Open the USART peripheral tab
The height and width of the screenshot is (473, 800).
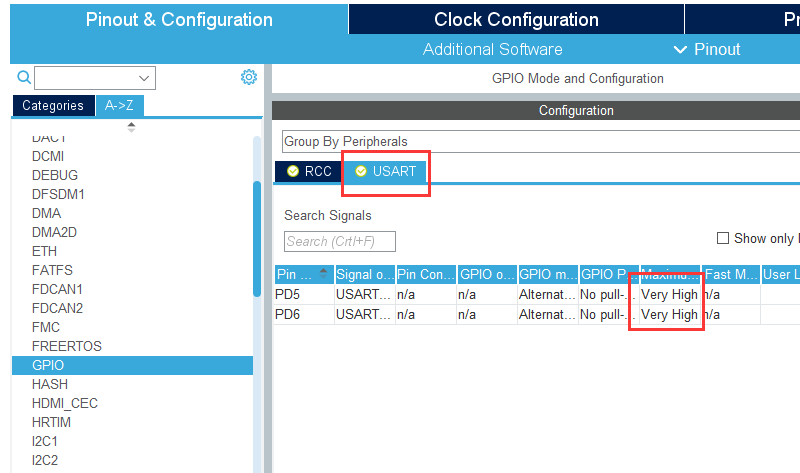(x=394, y=171)
